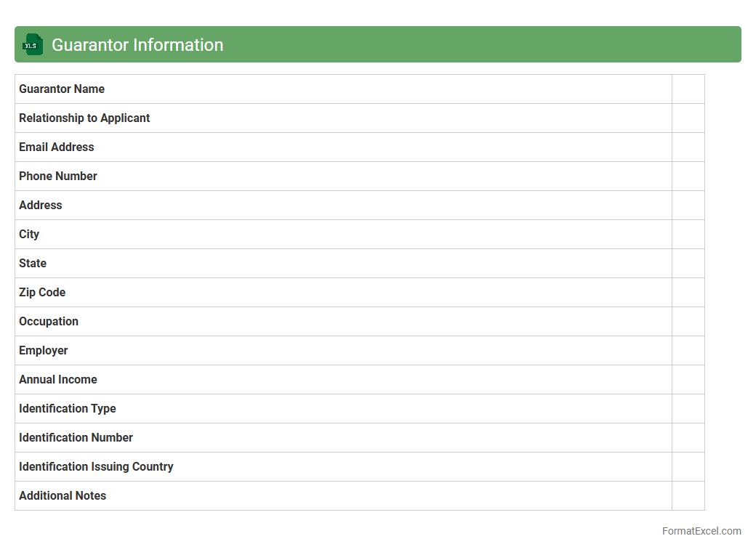Click empty value cell beside Guarantor Name

pyautogui.click(x=688, y=89)
